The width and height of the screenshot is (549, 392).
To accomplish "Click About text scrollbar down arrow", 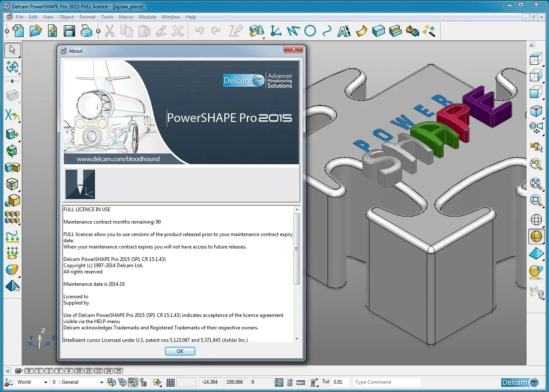I will (296, 339).
